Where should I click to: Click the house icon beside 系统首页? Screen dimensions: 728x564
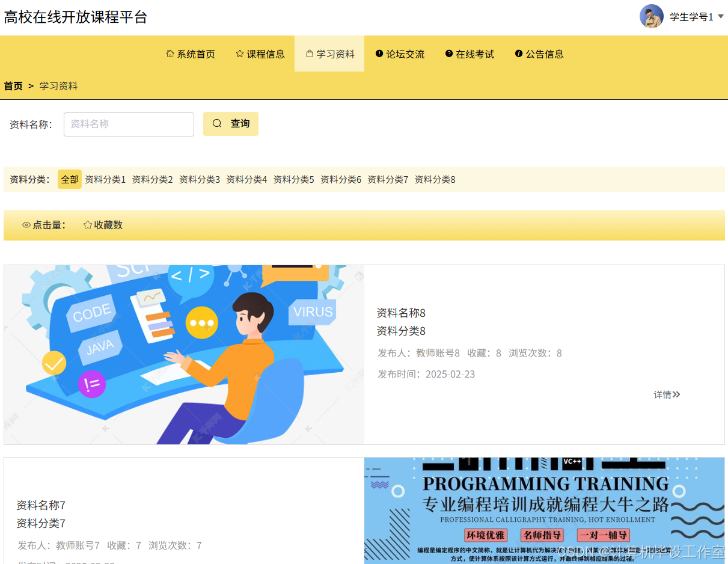170,54
